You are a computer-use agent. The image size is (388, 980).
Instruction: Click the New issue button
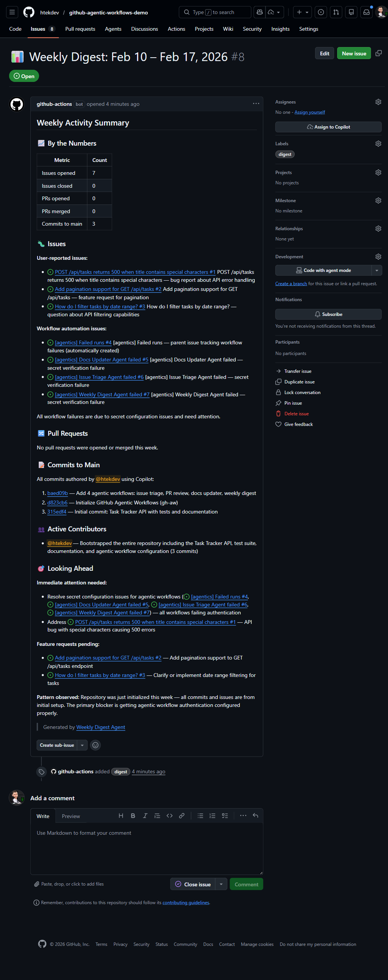click(x=353, y=53)
